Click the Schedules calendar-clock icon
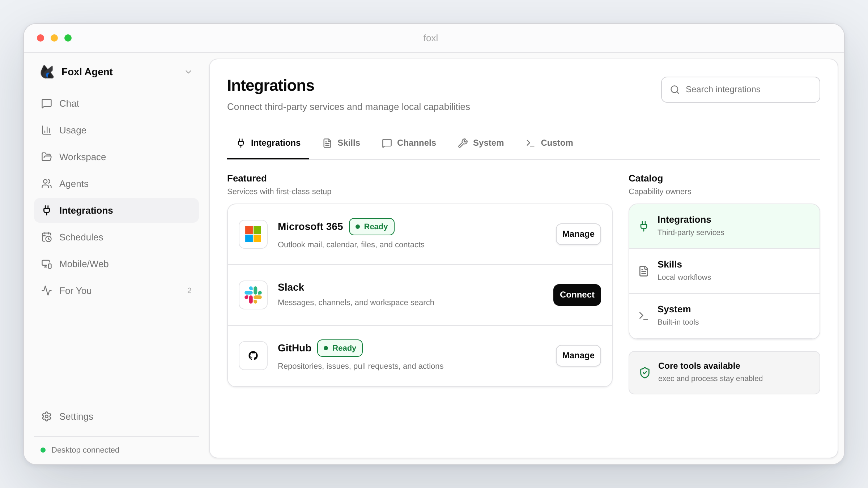Screen dimensions: 868x488 tap(47, 237)
